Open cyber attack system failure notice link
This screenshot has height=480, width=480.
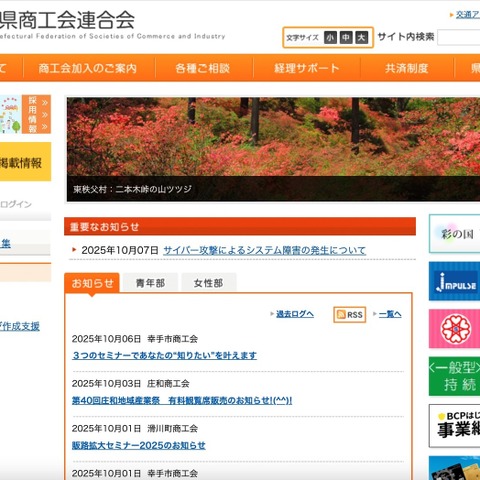coord(264,250)
